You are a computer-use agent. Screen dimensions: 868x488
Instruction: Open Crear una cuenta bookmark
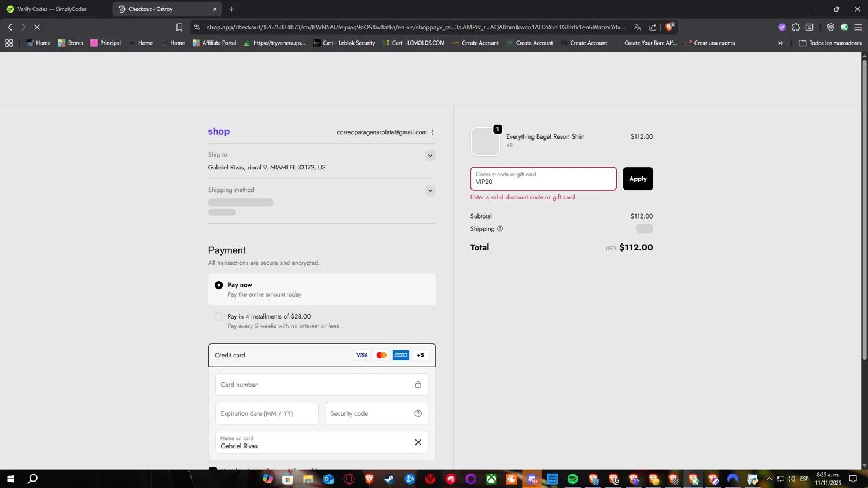(709, 43)
